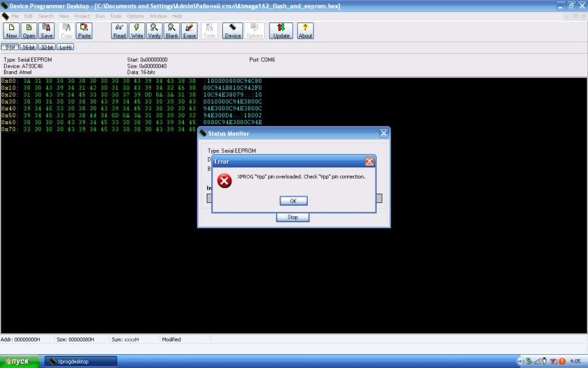Viewport: 588px width, 368px height.
Task: Open the Help menu
Action: click(x=177, y=16)
